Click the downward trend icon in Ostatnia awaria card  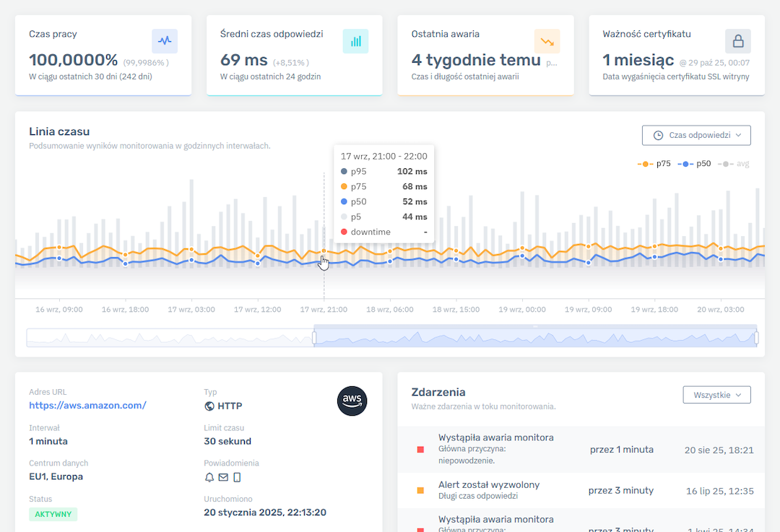547,41
